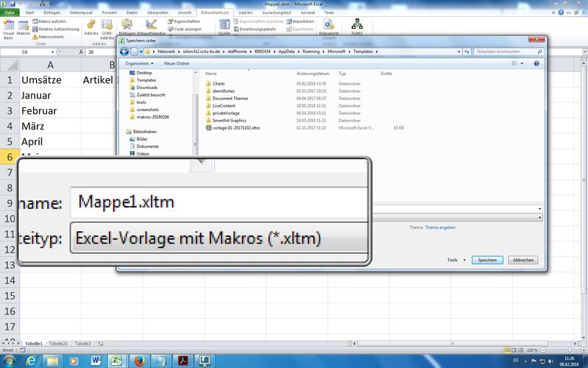Click the zoom out minus button

pos(543,350)
